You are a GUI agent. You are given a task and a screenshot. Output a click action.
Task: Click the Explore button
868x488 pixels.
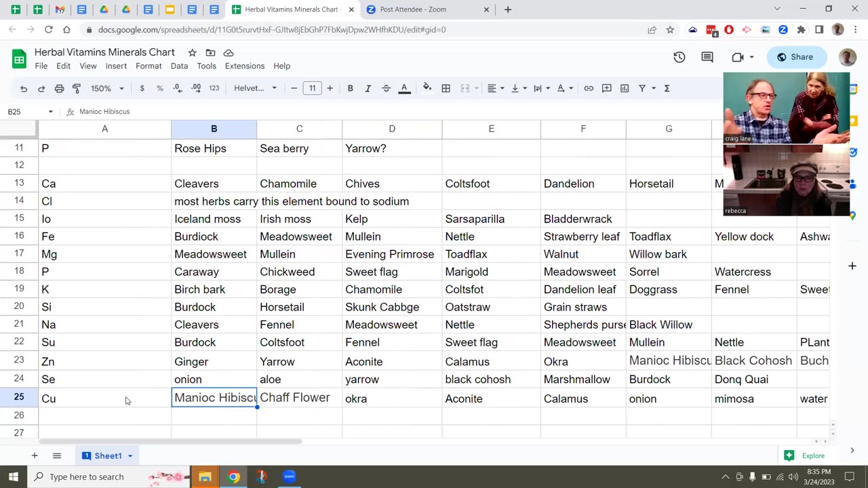tap(805, 455)
